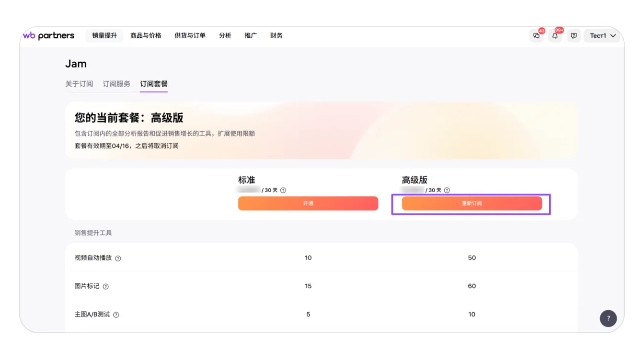
Task: Open the 分析 menu
Action: (x=225, y=35)
